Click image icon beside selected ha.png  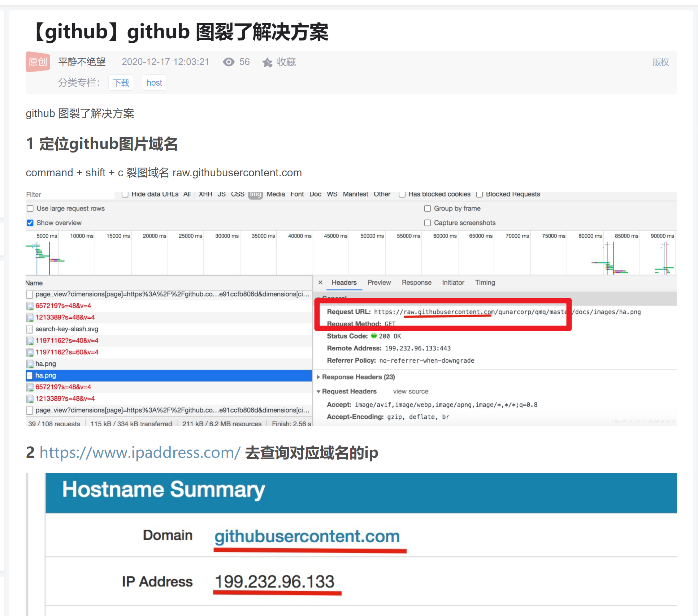coord(30,375)
